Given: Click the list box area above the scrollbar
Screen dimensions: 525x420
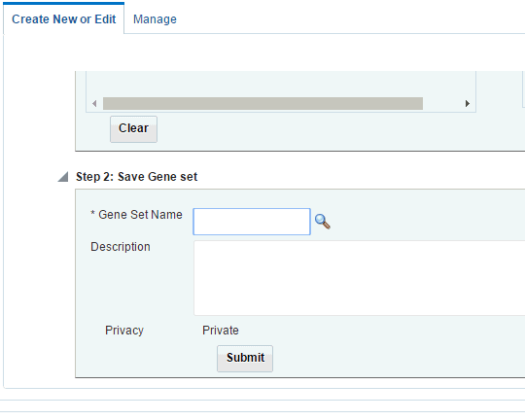Looking at the screenshot, I should (281, 84).
